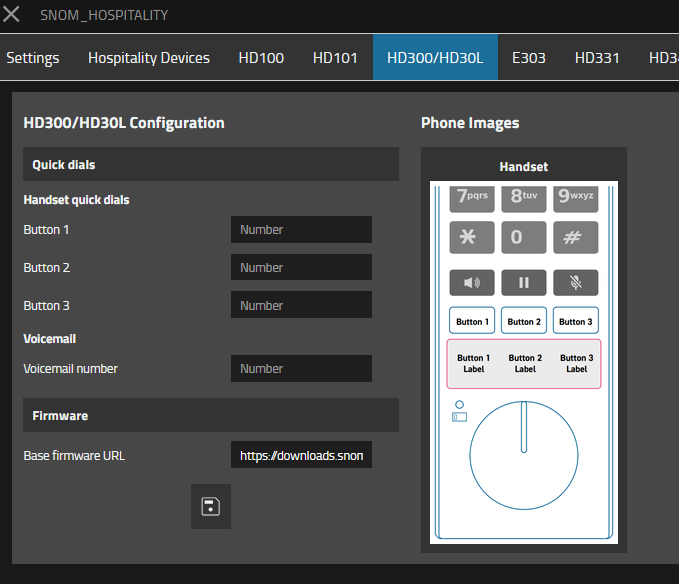The width and height of the screenshot is (679, 584).
Task: Click the Firmware section header
Action: [210, 415]
